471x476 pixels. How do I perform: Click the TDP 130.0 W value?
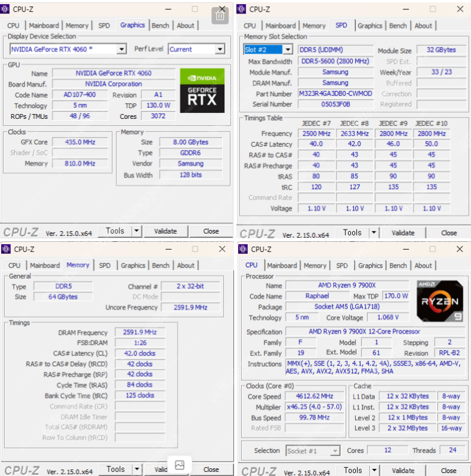(159, 105)
